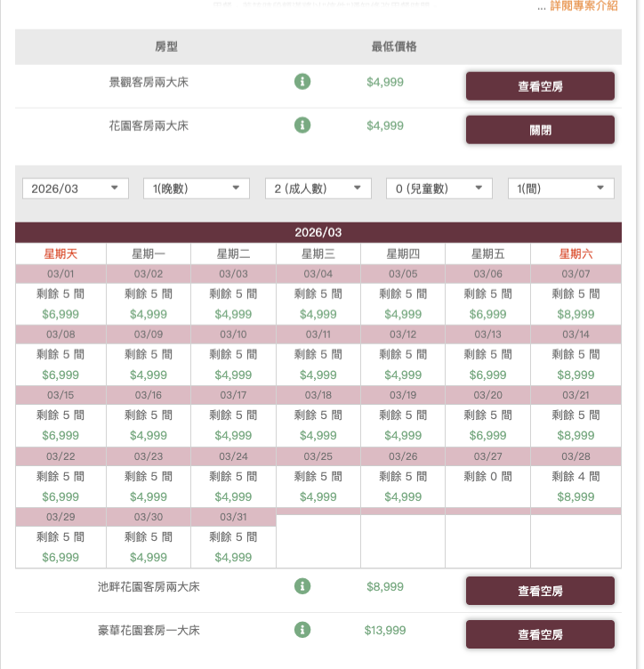Click info icon for 景觀客房兩大床
This screenshot has height=669, width=644.
302,82
